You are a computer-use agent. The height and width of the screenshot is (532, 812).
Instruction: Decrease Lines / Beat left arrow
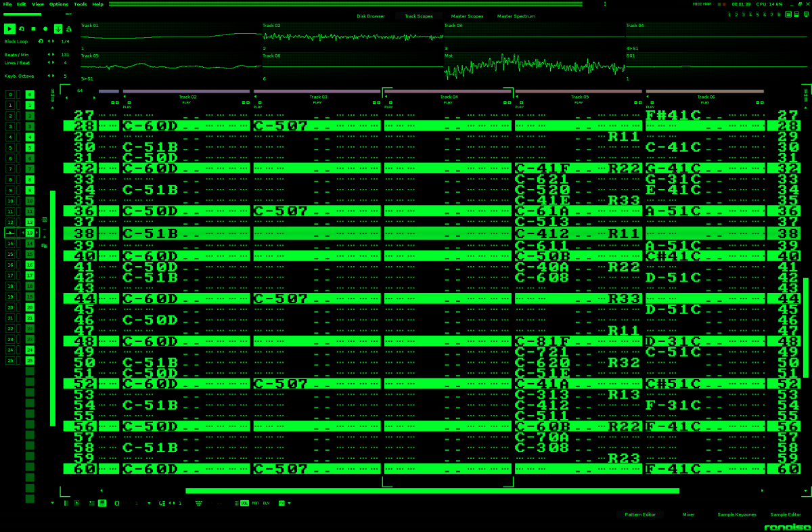49,62
